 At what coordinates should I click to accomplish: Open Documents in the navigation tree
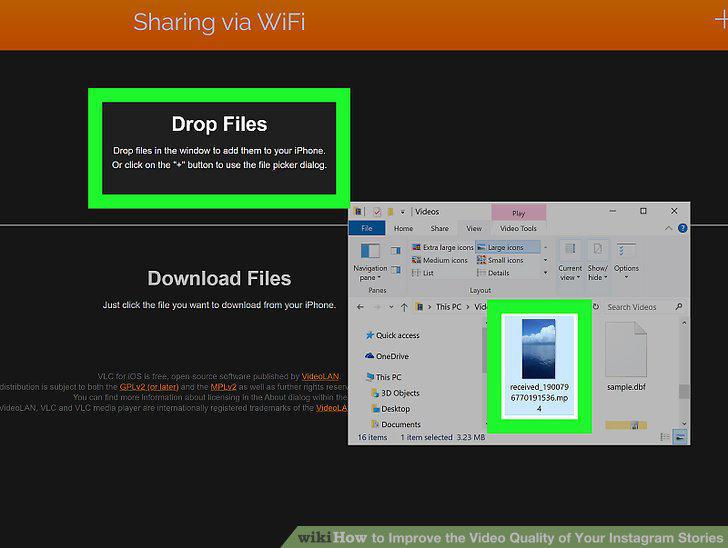click(396, 424)
